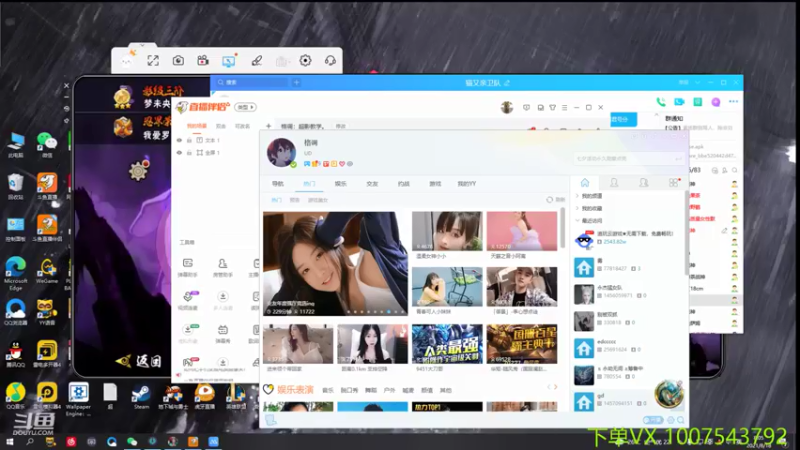
Task: Click YY sidebar home icon tab
Action: 585,183
